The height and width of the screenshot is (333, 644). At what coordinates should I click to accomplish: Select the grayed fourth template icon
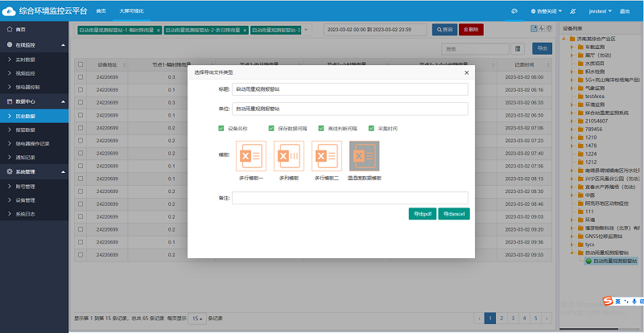364,156
